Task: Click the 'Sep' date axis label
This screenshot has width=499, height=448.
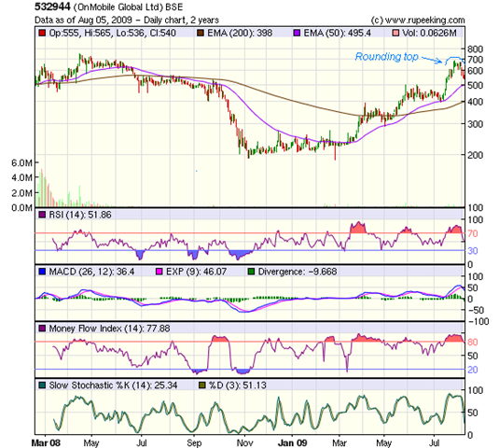Action: point(194,443)
